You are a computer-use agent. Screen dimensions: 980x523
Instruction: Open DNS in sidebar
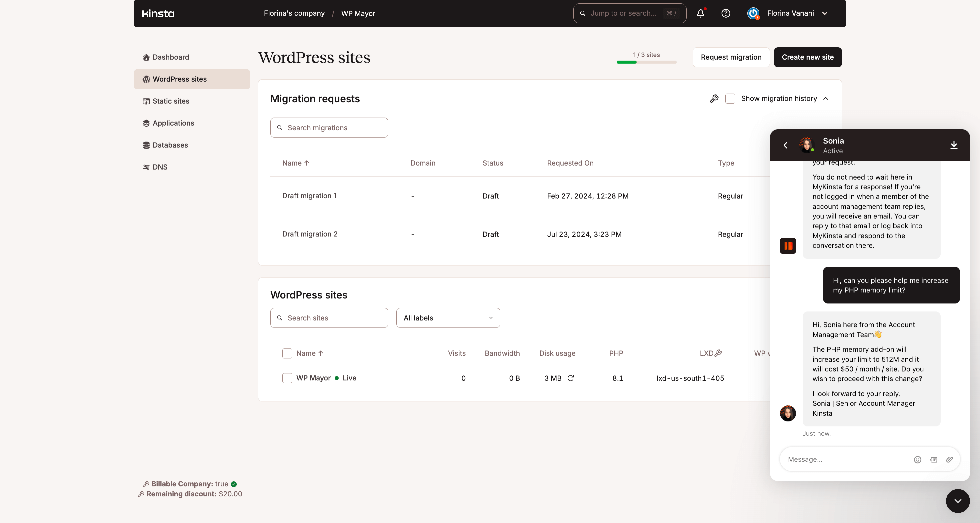192,167
